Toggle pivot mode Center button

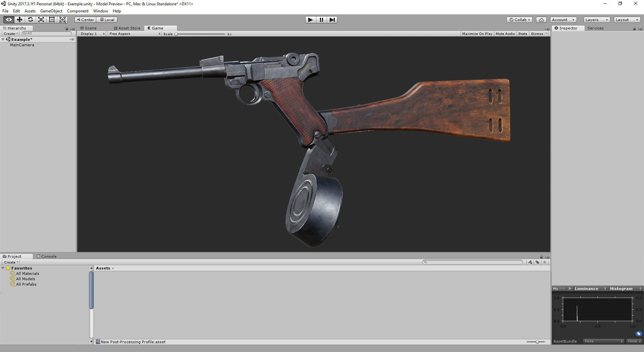click(85, 20)
